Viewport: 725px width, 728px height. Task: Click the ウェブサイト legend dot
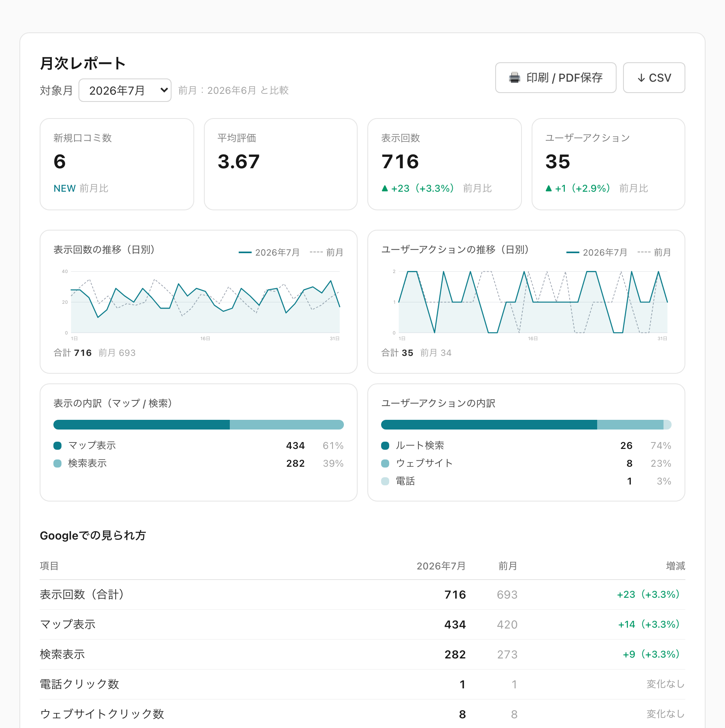click(385, 463)
